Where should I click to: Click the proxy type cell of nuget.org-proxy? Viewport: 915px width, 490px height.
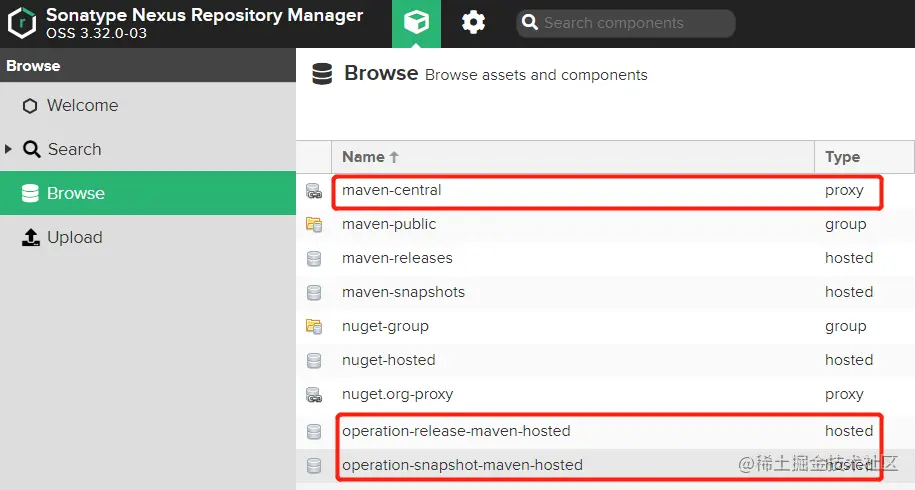click(x=844, y=395)
